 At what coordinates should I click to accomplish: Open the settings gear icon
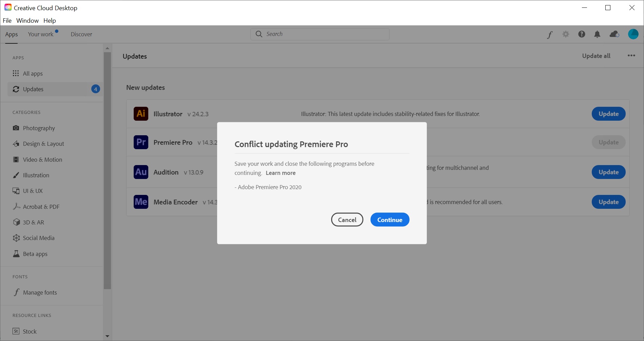coord(566,34)
